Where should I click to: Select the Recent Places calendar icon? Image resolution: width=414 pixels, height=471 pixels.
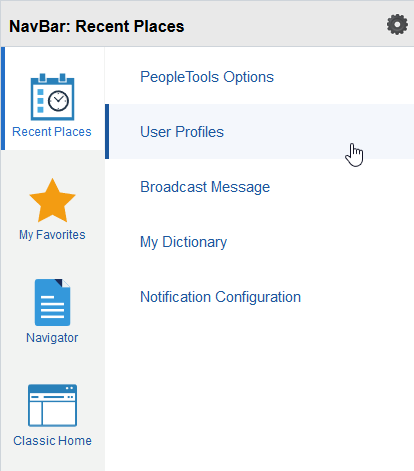coord(52,97)
